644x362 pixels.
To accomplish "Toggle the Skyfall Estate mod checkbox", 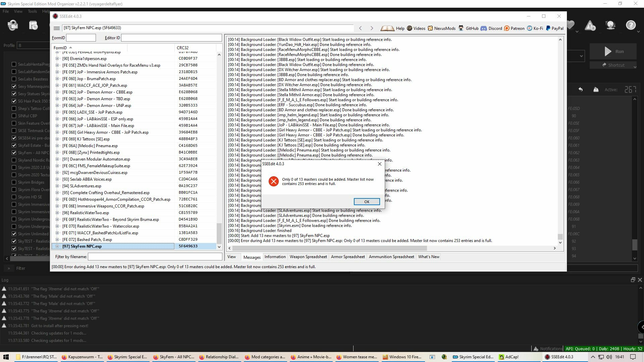I will (14, 145).
